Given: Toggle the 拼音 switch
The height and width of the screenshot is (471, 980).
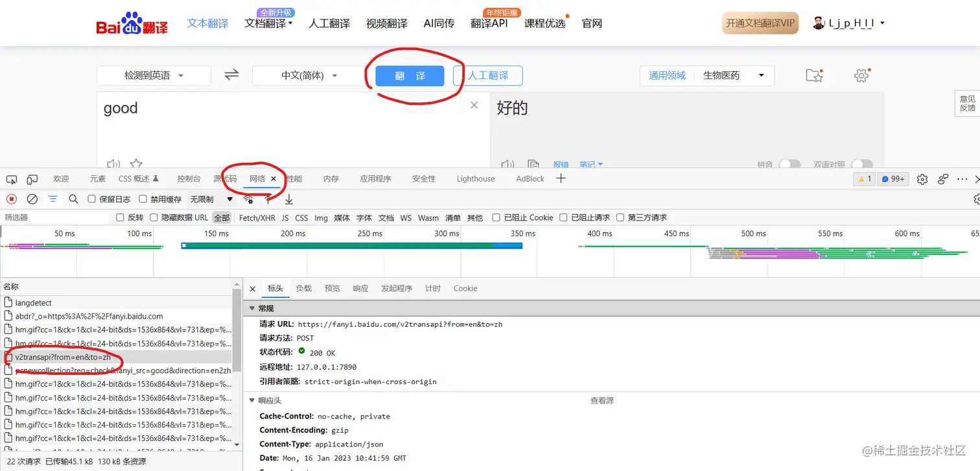Looking at the screenshot, I should 789,164.
